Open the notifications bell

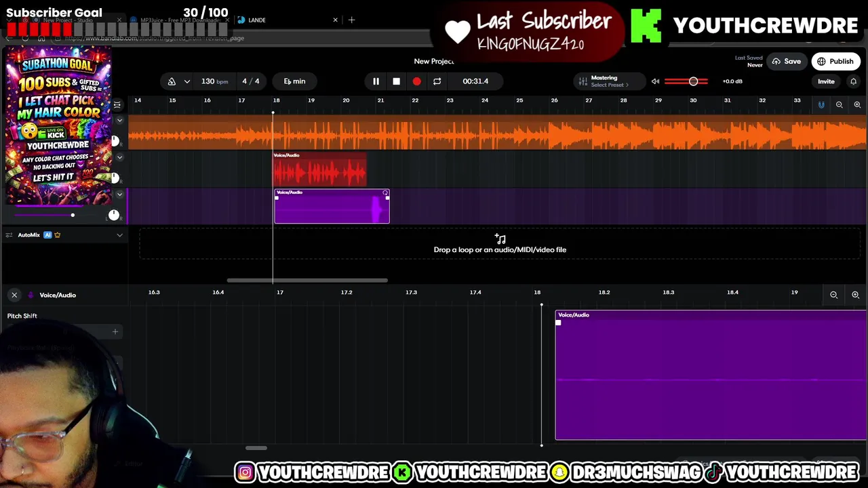[x=854, y=81]
